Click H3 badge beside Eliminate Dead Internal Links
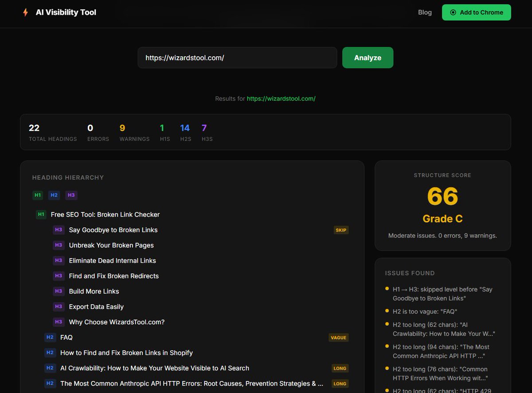Image resolution: width=532 pixels, height=393 pixels. click(x=59, y=260)
